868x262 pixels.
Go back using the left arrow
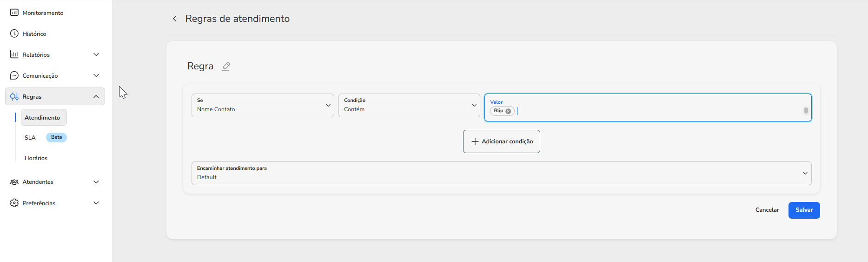[x=174, y=19]
